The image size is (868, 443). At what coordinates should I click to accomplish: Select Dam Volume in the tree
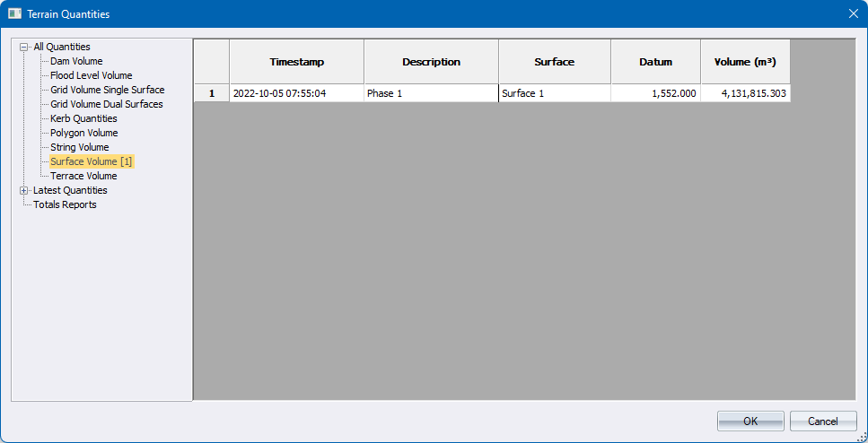pyautogui.click(x=76, y=61)
